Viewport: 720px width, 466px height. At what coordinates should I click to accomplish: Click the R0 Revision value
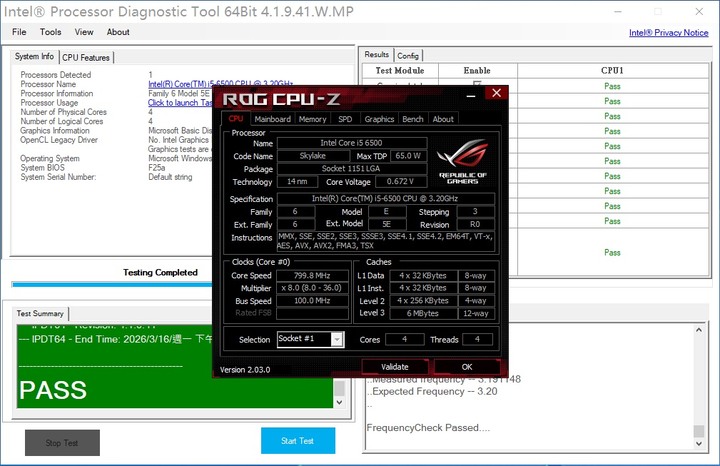click(475, 225)
